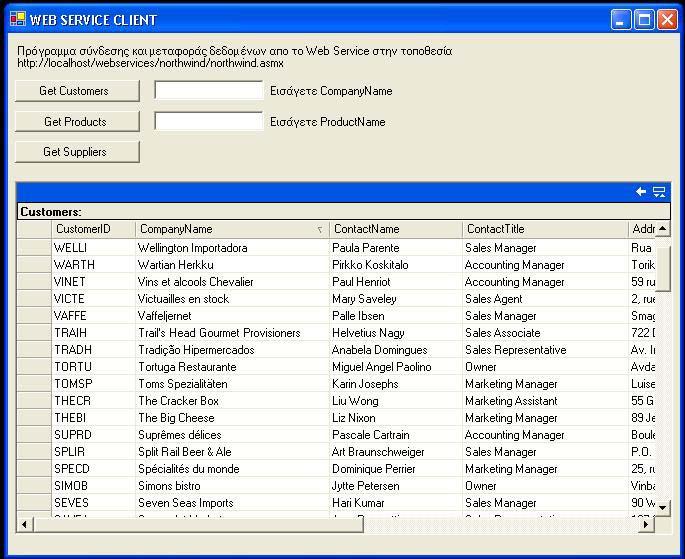Click the vertical scrollbar down arrow

coord(663,507)
